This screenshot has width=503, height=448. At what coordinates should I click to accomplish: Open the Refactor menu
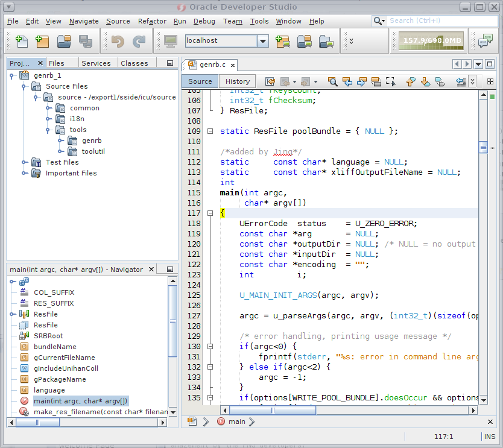click(152, 21)
